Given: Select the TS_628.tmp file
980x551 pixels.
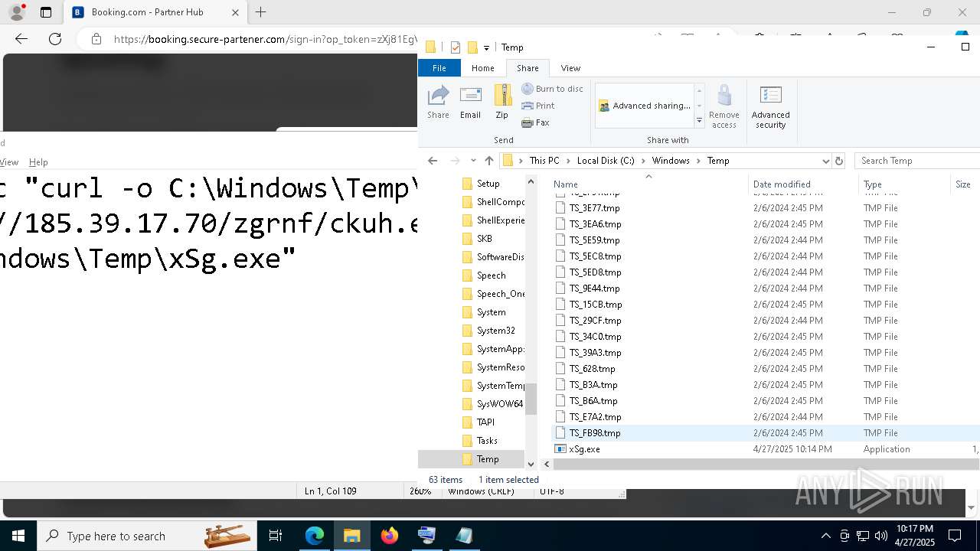Looking at the screenshot, I should pyautogui.click(x=592, y=369).
